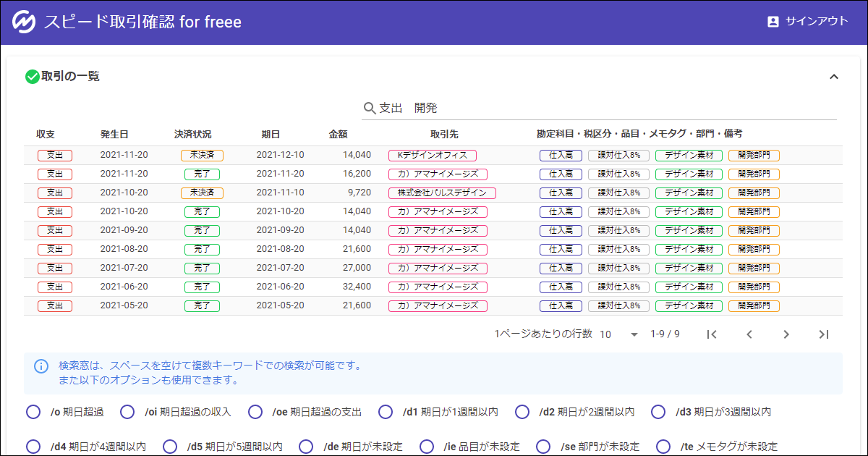868x456 pixels.
Task: Click the previous page arrow icon
Action: 749,334
